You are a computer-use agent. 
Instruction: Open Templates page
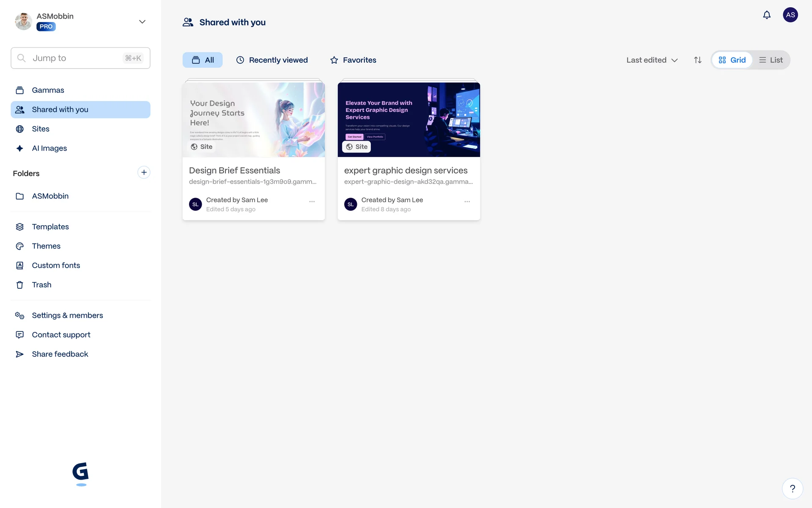[50, 227]
